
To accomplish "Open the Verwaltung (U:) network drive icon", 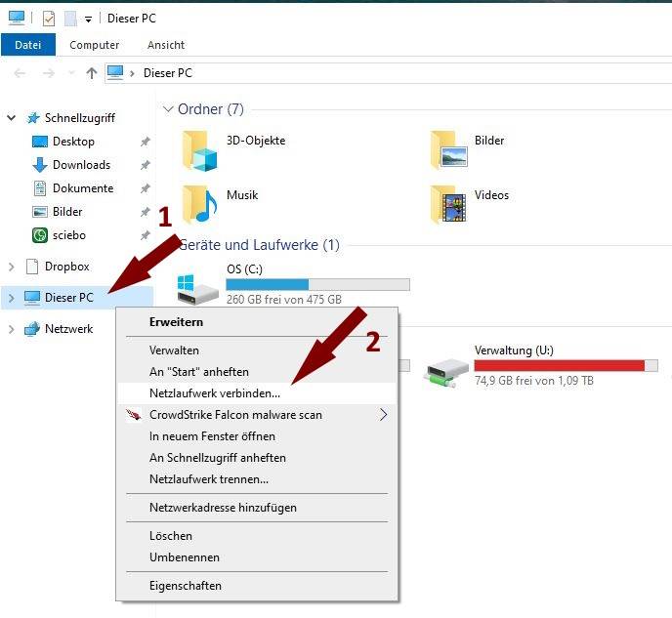I will pos(447,367).
